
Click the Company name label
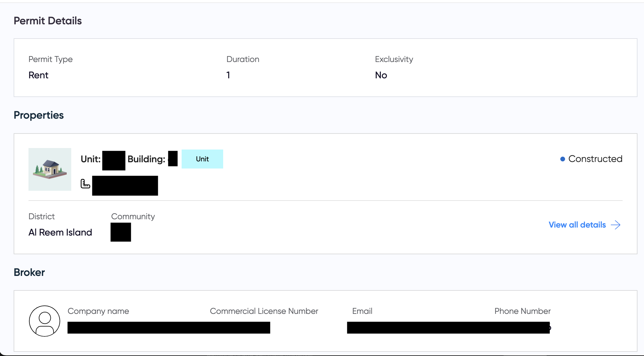[x=98, y=311]
